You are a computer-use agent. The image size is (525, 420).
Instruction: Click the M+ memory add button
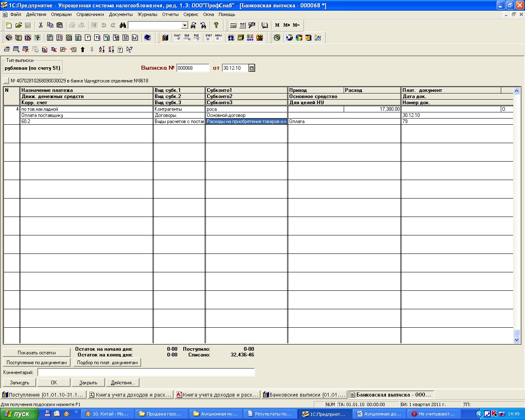coord(286,25)
